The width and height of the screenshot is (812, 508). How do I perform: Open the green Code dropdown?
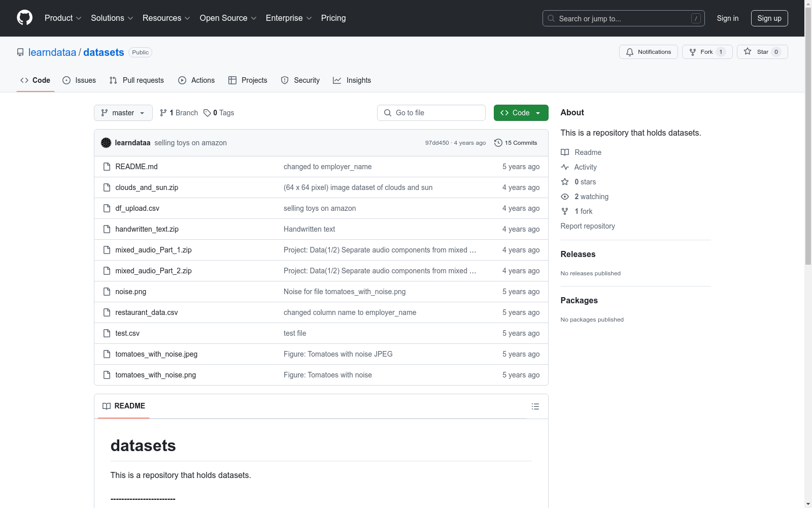click(521, 113)
